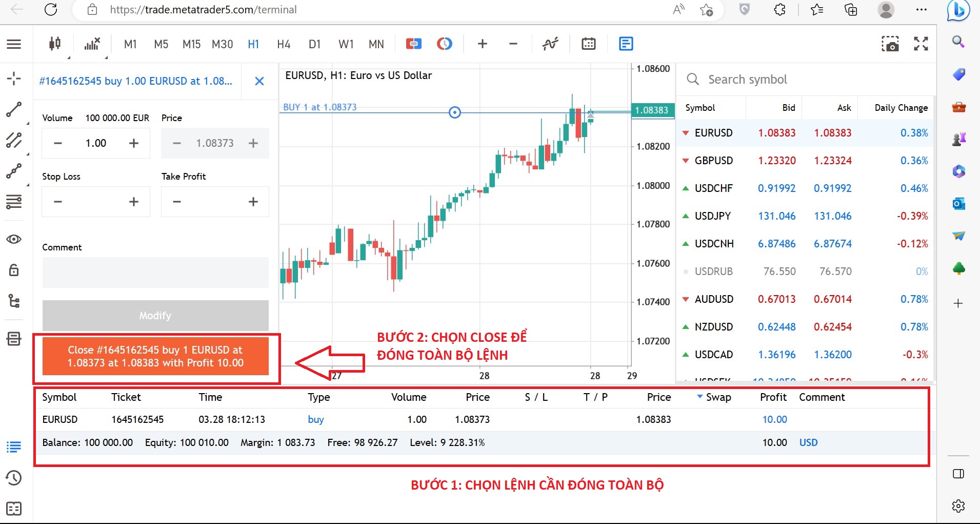Image resolution: width=980 pixels, height=524 pixels.
Task: Open the browser settings gear in sidebar
Action: pos(958,506)
